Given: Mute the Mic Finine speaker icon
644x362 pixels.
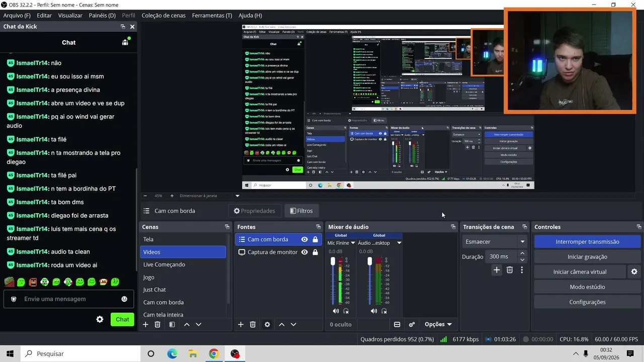Looking at the screenshot, I should [x=336, y=311].
